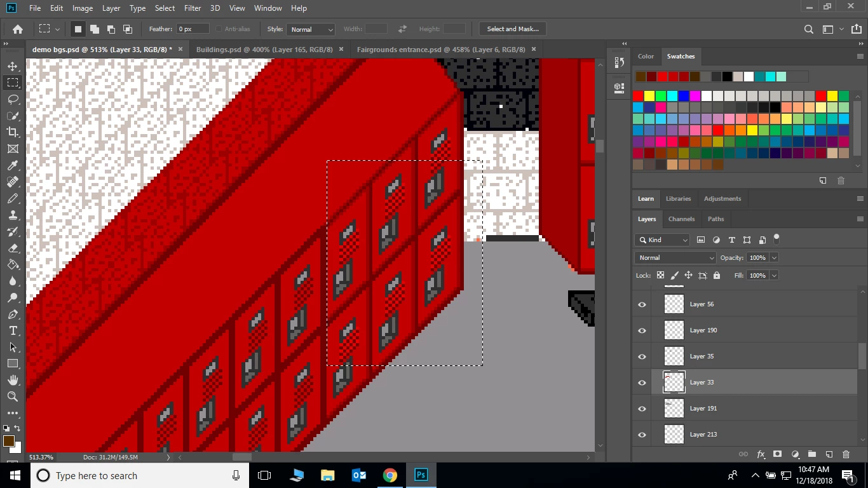Open the Swatches panel flyout menu

[x=860, y=56]
